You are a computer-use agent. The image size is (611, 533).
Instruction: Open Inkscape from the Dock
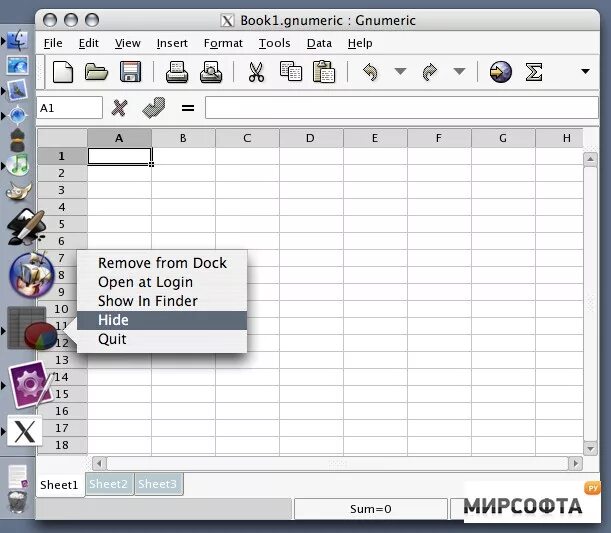[x=25, y=227]
